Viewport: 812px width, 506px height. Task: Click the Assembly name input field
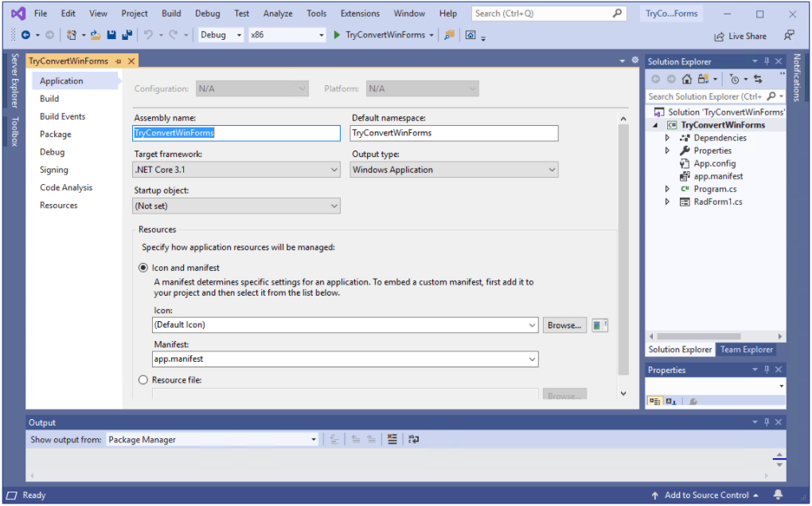(x=236, y=133)
